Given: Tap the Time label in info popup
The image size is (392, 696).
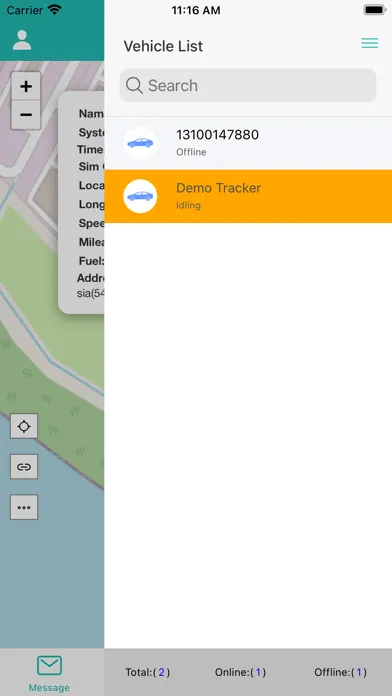Looking at the screenshot, I should click(x=90, y=150).
